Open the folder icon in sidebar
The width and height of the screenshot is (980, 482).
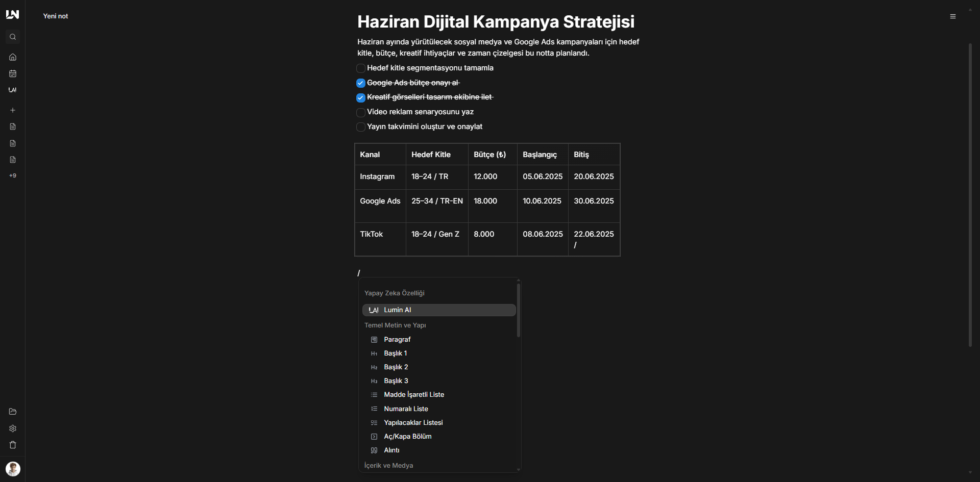click(13, 412)
